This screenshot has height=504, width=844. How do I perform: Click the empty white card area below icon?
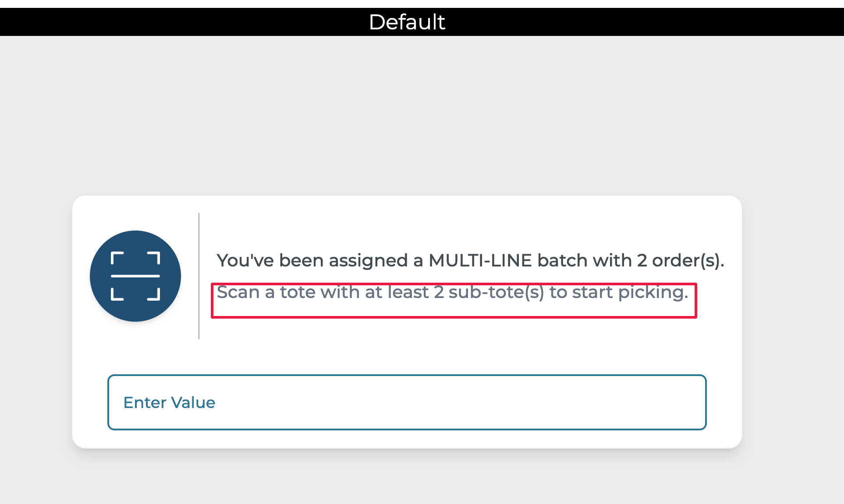pyautogui.click(x=135, y=348)
